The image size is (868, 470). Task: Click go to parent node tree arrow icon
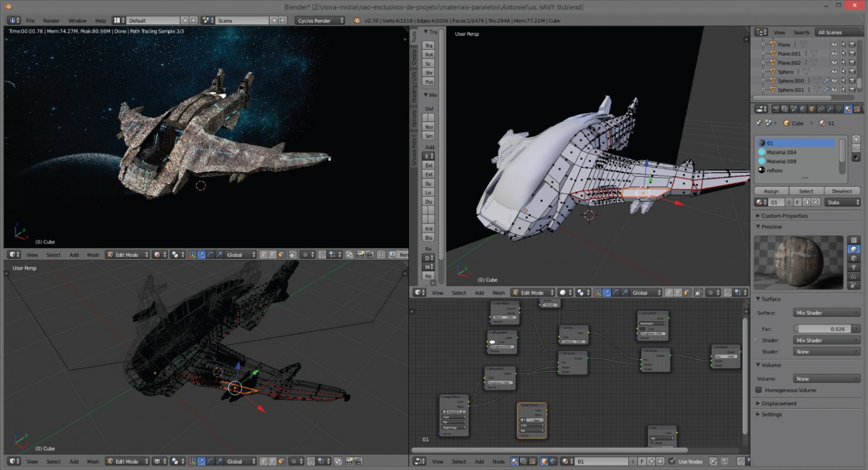(724, 461)
